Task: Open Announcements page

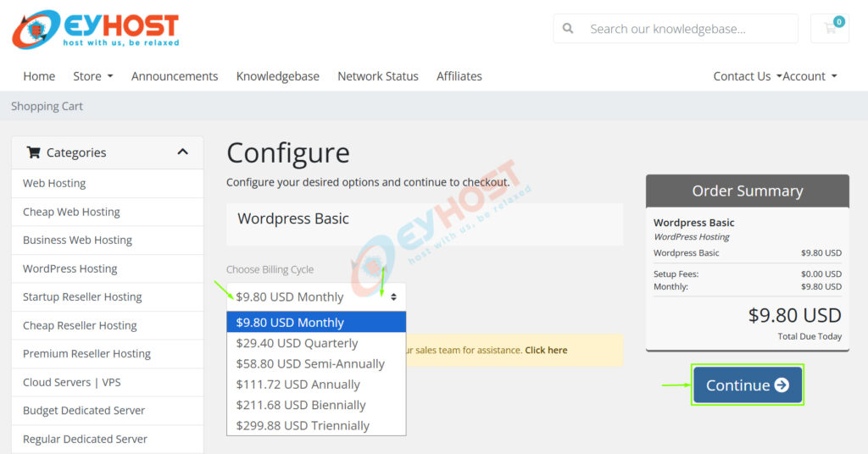Action: [x=175, y=76]
